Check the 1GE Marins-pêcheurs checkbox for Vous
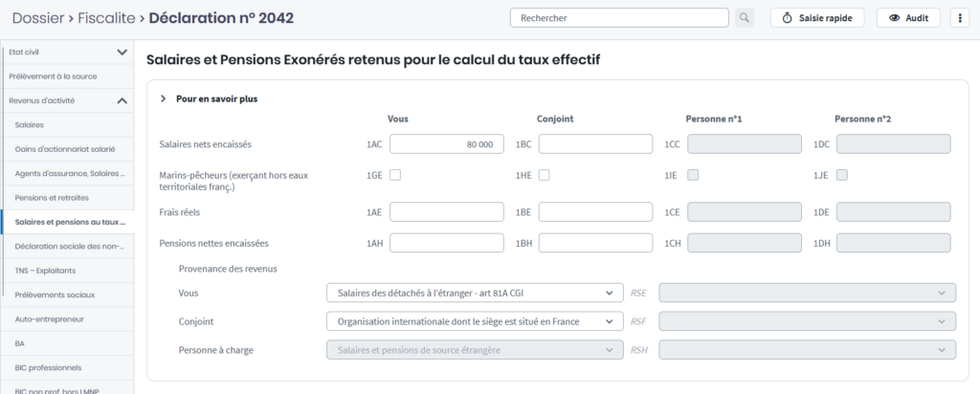The width and height of the screenshot is (980, 394). (x=395, y=175)
